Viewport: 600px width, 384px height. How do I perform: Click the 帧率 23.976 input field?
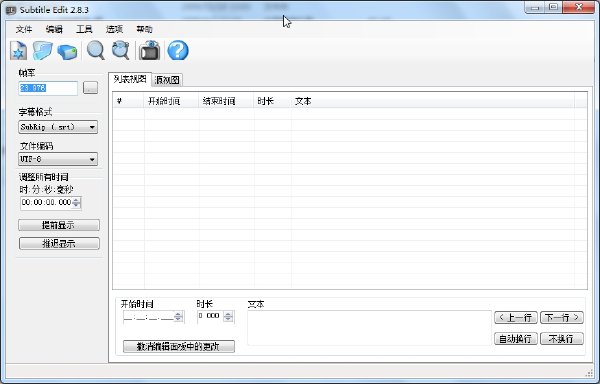click(48, 88)
